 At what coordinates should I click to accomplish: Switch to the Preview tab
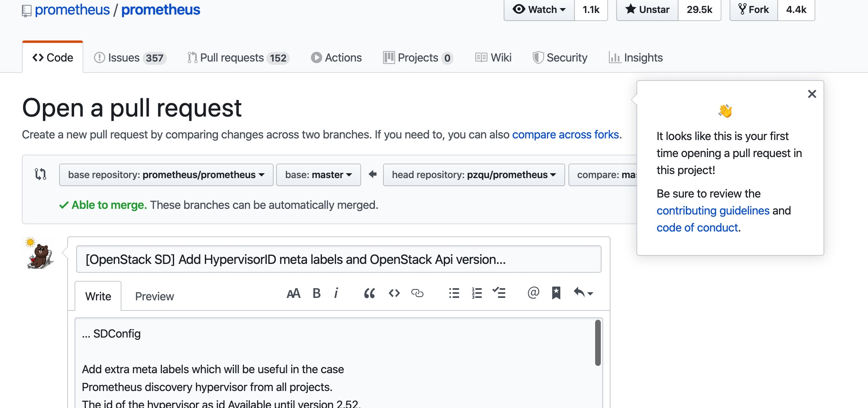pos(154,296)
